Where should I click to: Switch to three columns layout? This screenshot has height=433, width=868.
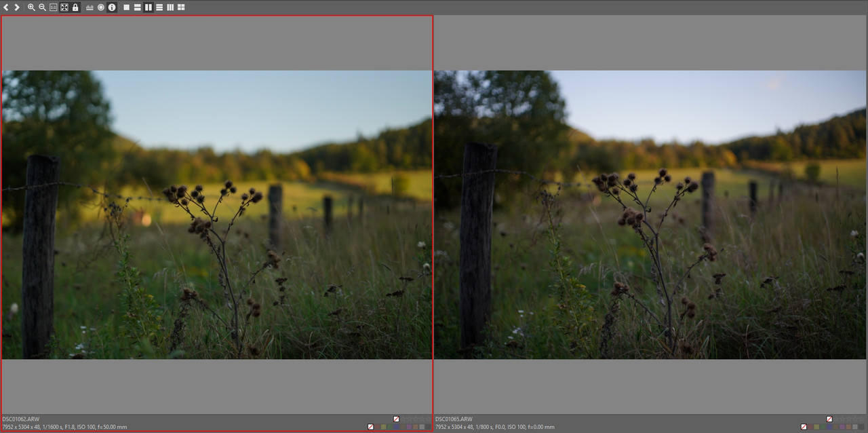(170, 7)
